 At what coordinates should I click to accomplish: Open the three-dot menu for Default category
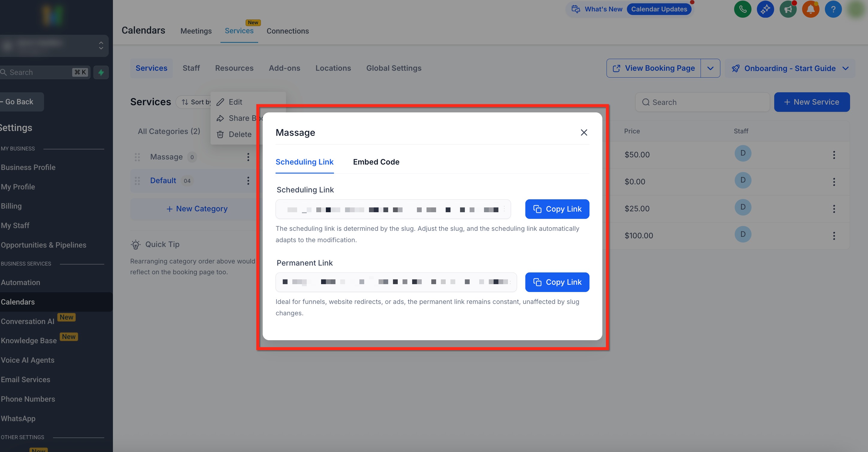pyautogui.click(x=248, y=181)
